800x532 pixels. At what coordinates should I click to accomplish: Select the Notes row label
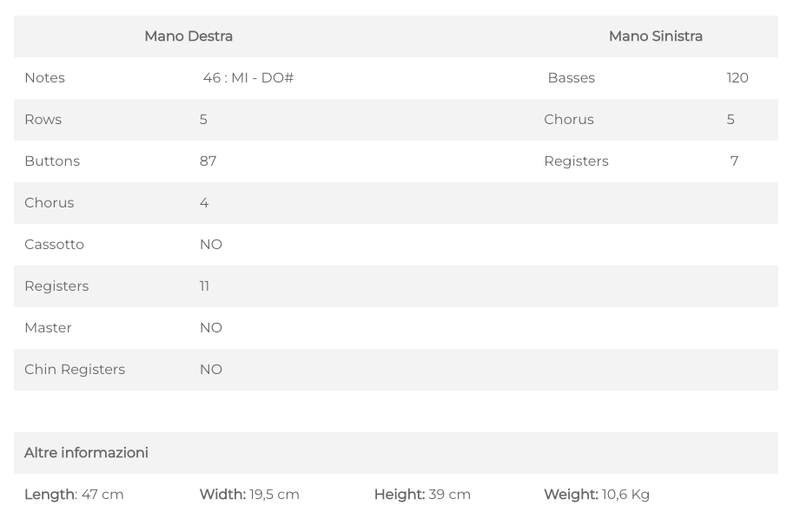[x=45, y=78]
